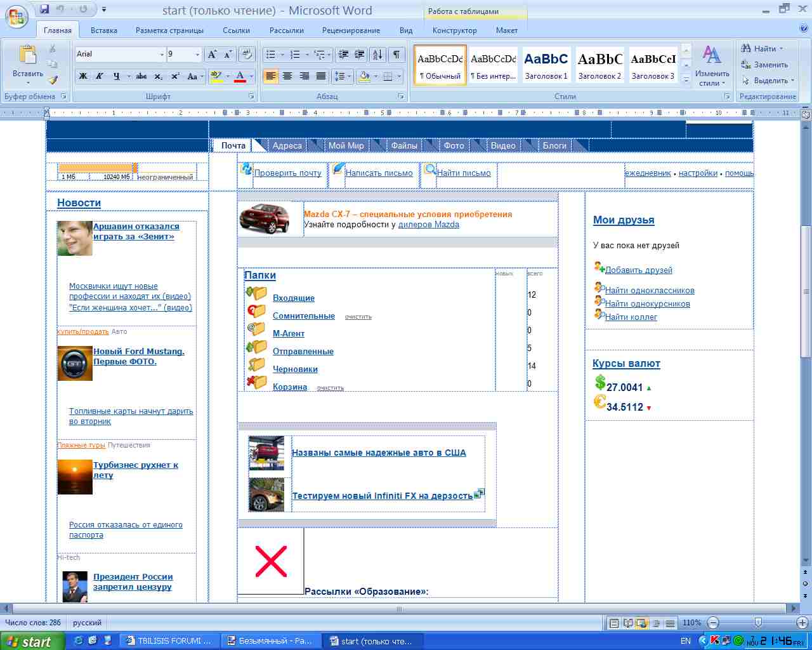Switch to TBILISIS FORUMI taskbar window

[169, 641]
